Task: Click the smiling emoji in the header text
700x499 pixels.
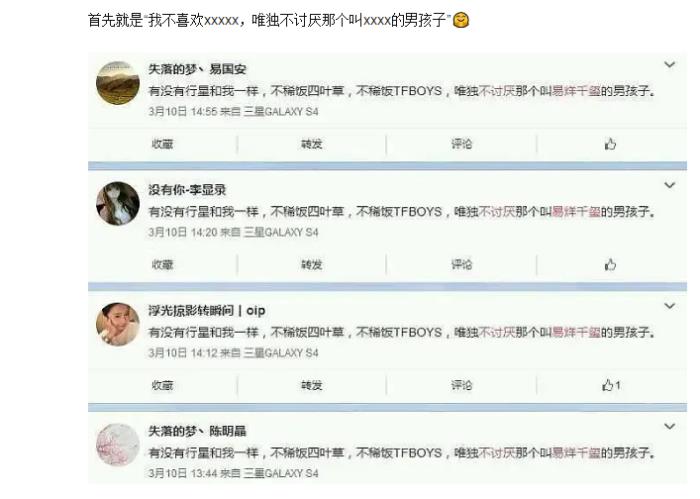Action: (x=461, y=20)
